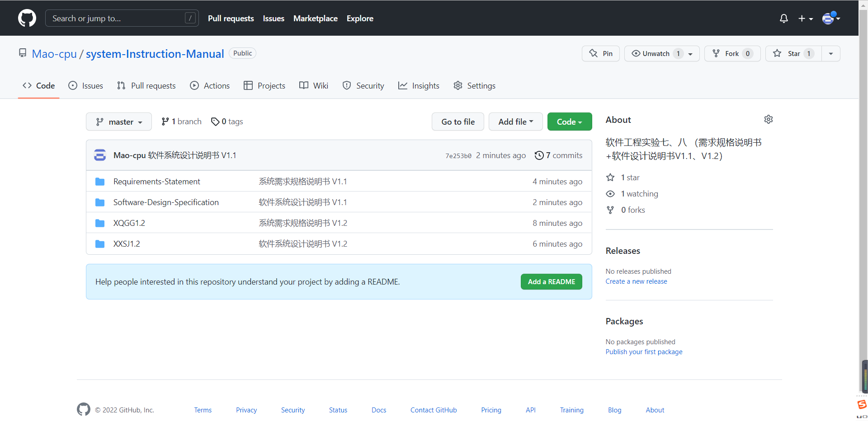Open the notifications bell
The height and width of the screenshot is (421, 868).
pyautogui.click(x=784, y=19)
